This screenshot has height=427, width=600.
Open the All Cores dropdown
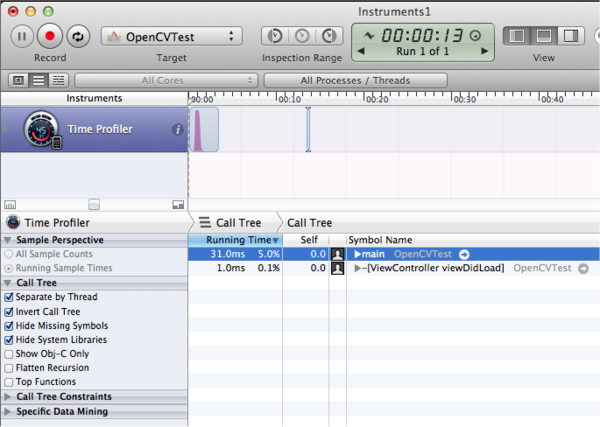pyautogui.click(x=166, y=81)
